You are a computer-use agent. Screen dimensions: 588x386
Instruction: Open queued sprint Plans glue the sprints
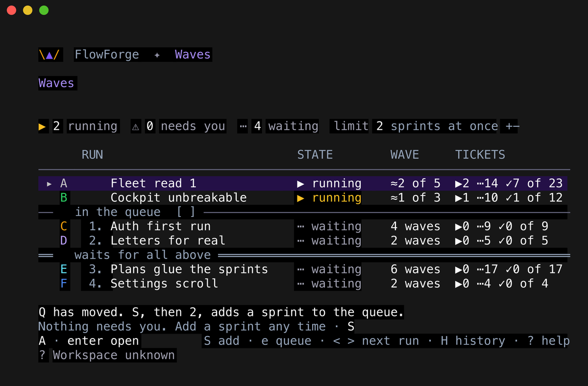click(x=189, y=269)
